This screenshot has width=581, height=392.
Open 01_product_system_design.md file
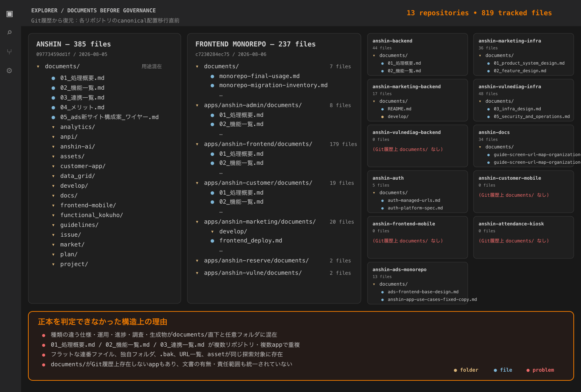point(529,63)
